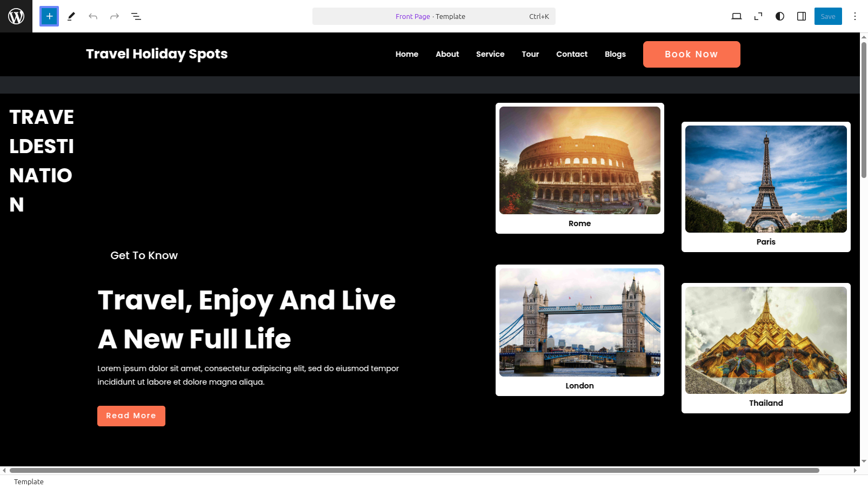Open the Options three-dot menu
868x488 pixels.
tap(855, 16)
